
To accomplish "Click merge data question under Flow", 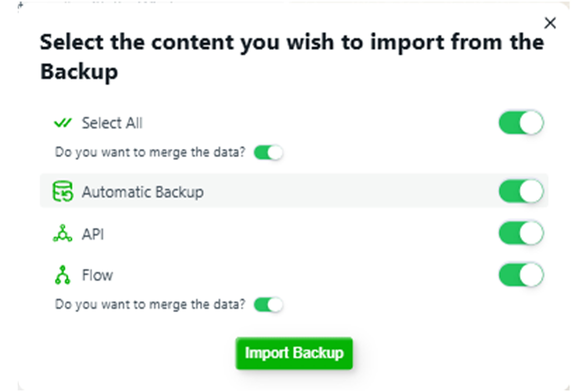I will (x=150, y=305).
